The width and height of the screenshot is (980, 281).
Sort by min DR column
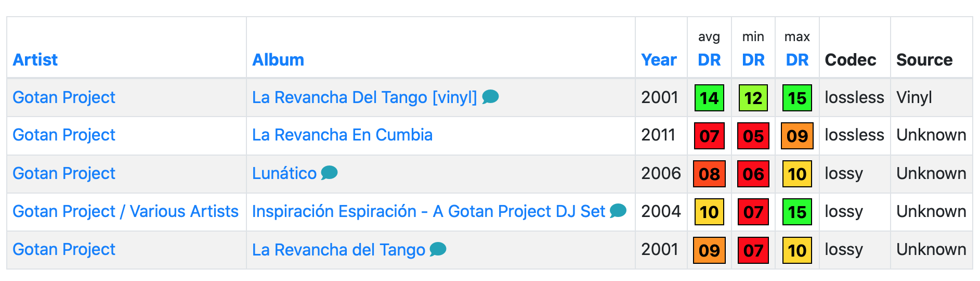point(753,60)
